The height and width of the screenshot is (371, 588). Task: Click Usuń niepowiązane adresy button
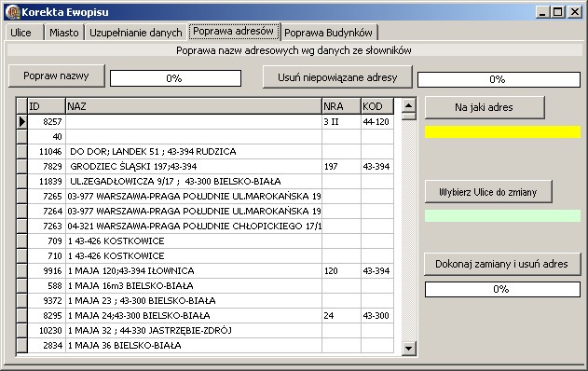337,77
